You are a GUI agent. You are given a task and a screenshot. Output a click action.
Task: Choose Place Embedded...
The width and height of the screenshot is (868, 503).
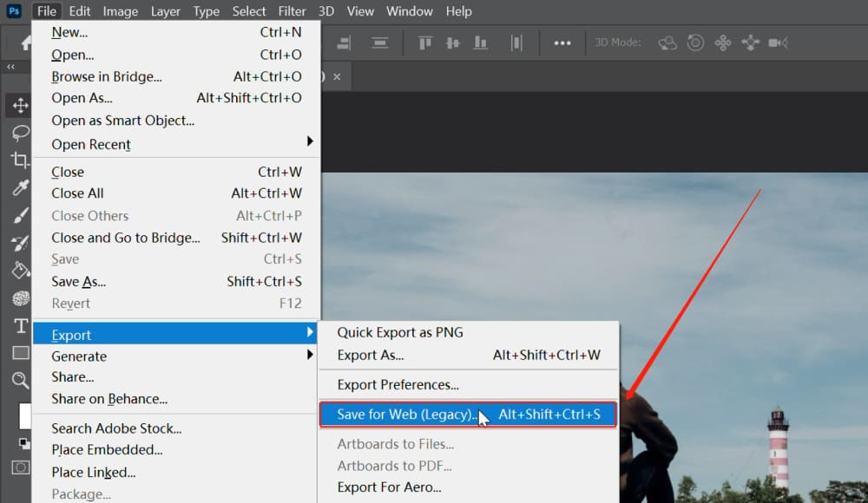[x=176, y=449]
